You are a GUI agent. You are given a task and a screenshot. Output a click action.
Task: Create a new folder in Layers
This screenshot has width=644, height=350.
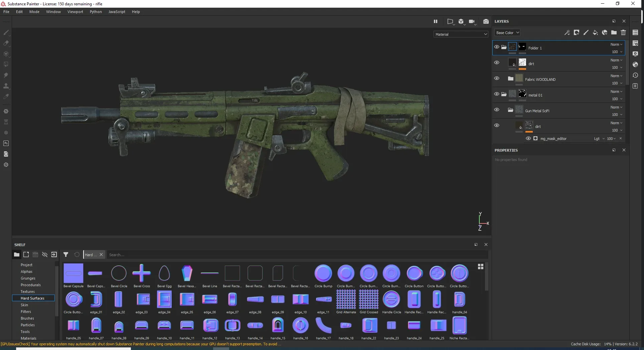pos(614,32)
